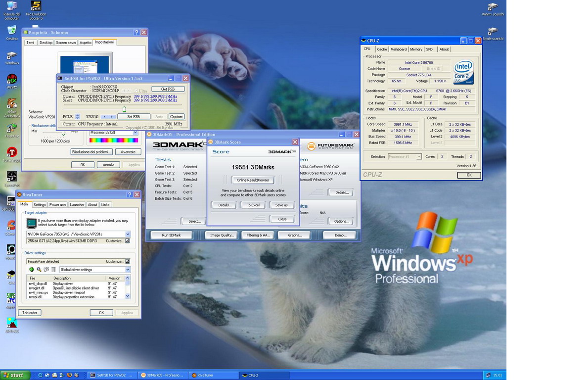The width and height of the screenshot is (588, 380).
Task: Launch Firefox from the quick launch bar
Action: coord(69,375)
